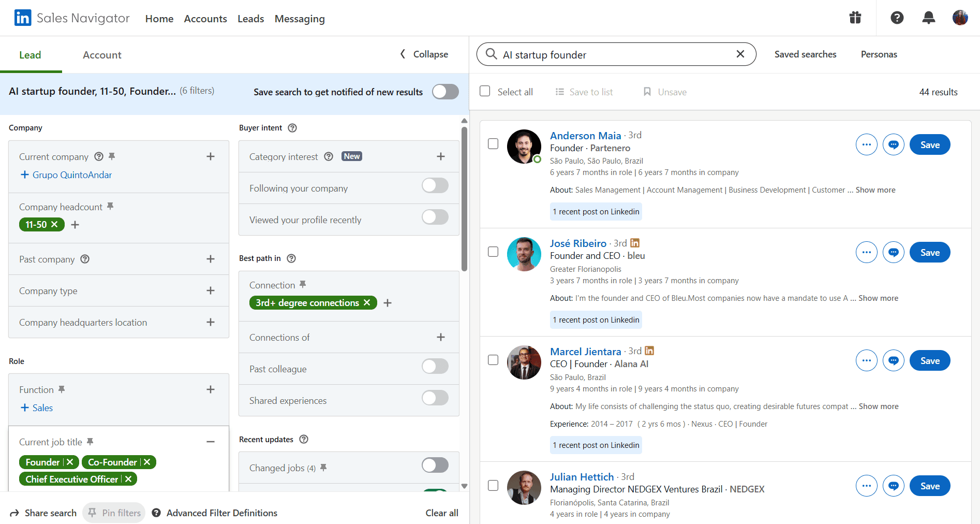Remove the Founder job title chip
This screenshot has height=524, width=980.
pos(70,462)
